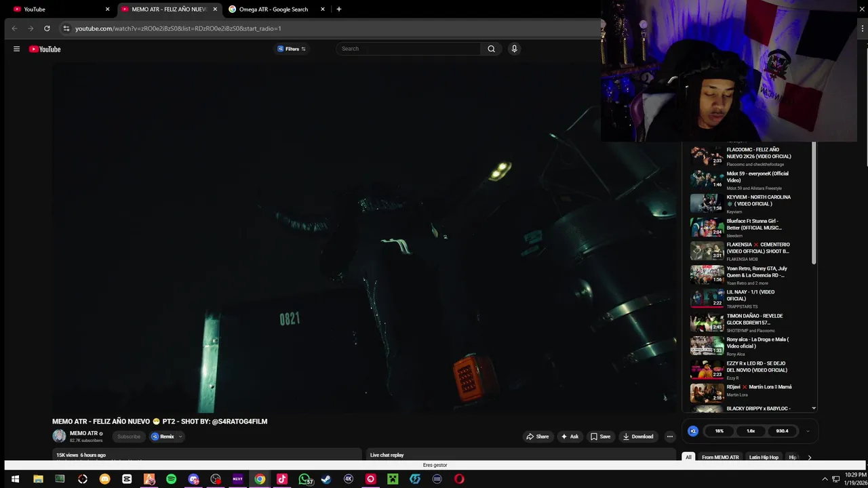Image resolution: width=868 pixels, height=488 pixels.
Task: Focus the YouTube search box
Action: (408, 49)
